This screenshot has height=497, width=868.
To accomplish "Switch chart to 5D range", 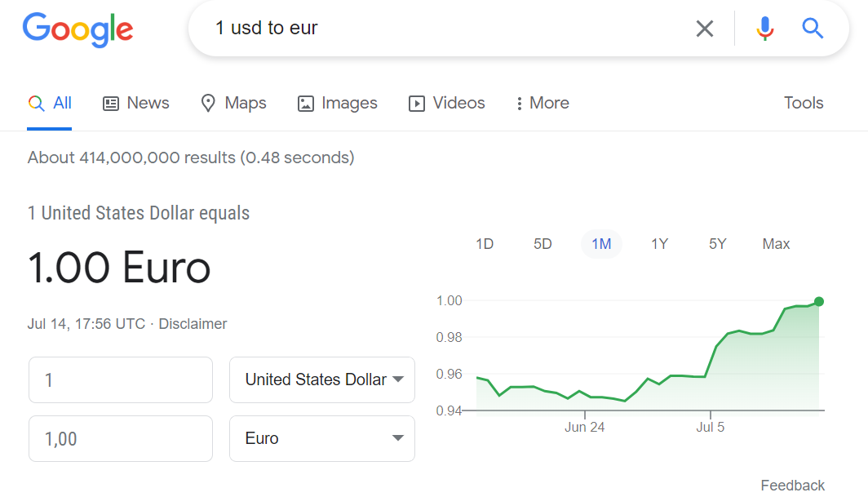I will tap(542, 244).
